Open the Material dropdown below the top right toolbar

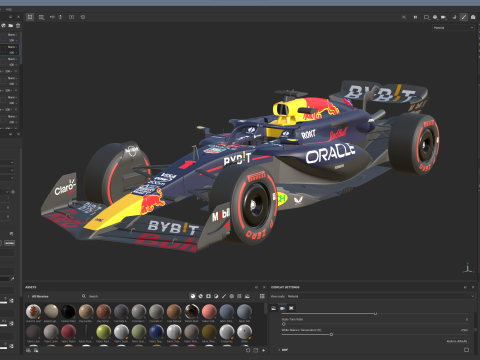[x=453, y=28]
